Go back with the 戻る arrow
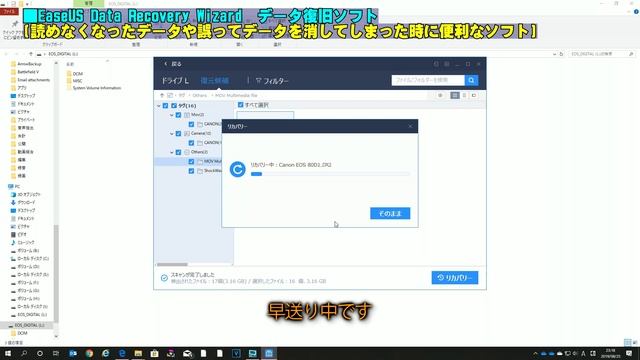The width and height of the screenshot is (640, 360). click(173, 64)
